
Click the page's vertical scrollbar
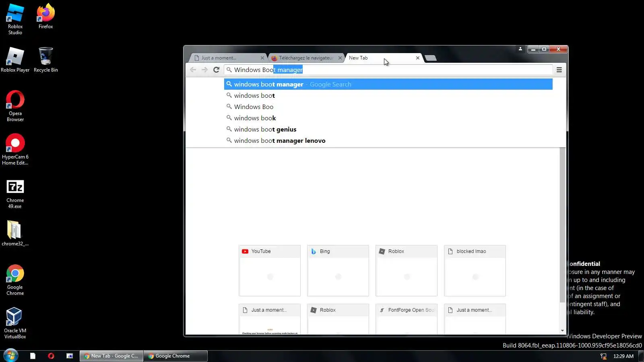coord(562,225)
